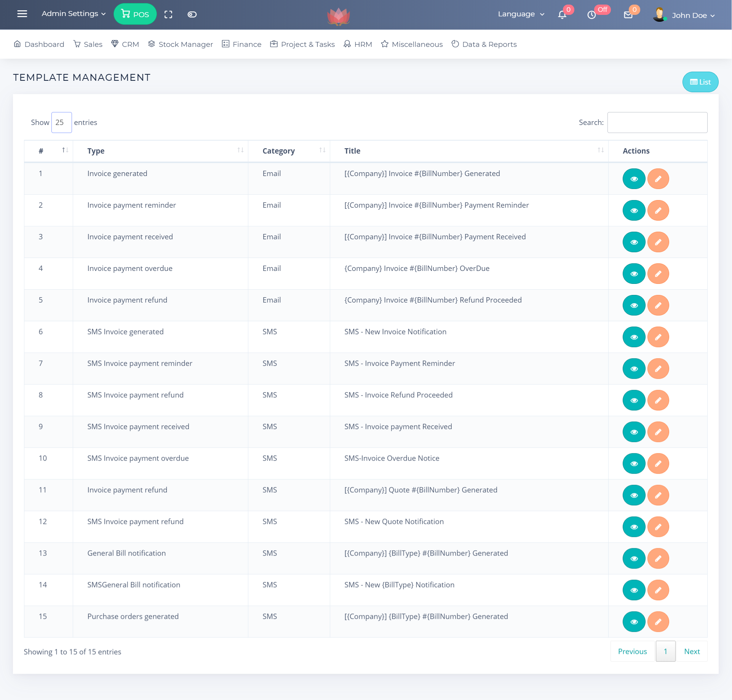Open the Language dropdown
Screen dimensions: 732x700
(521, 14)
